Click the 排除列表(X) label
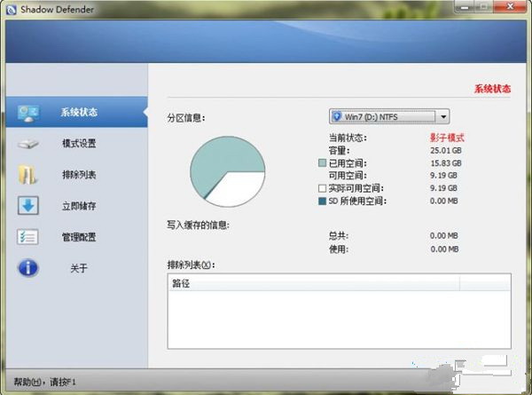This screenshot has height=395, width=532. pos(191,265)
